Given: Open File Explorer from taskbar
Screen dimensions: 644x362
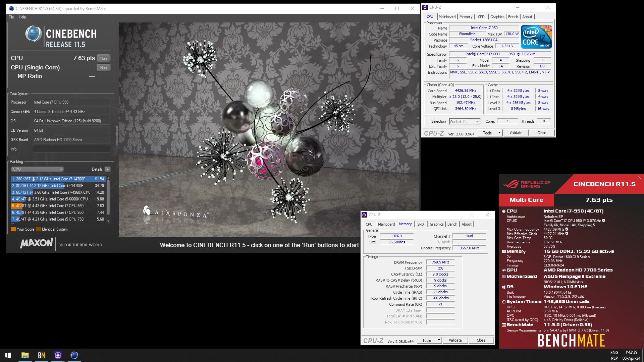Looking at the screenshot, I should (25, 355).
